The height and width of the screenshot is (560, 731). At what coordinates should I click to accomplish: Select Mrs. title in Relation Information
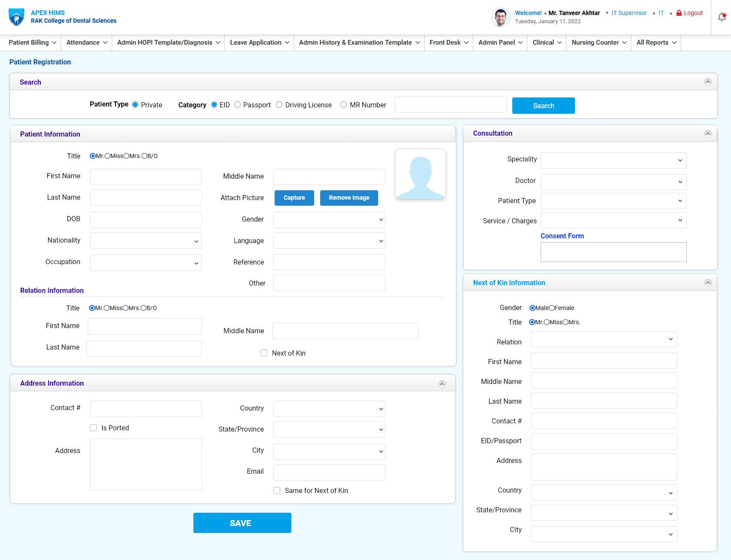[125, 308]
